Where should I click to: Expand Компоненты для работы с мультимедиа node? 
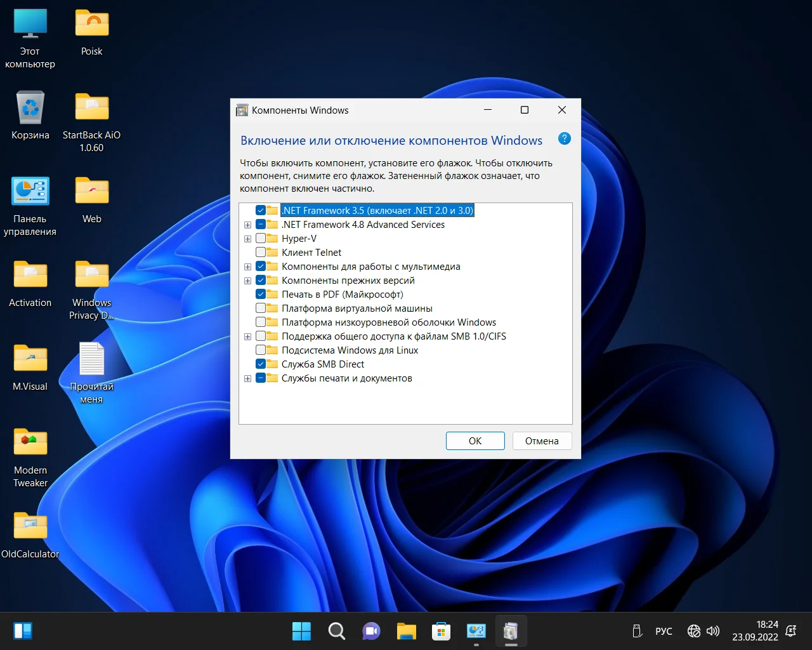coord(247,267)
